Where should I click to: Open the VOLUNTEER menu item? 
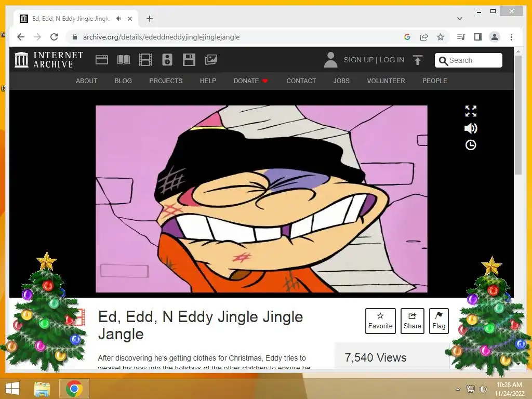coord(386,81)
